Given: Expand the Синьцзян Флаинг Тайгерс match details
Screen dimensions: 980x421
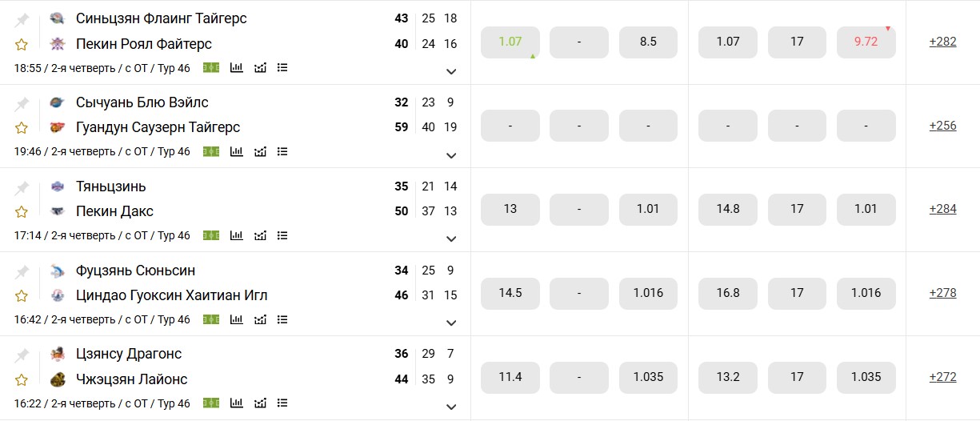Looking at the screenshot, I should coord(451,71).
